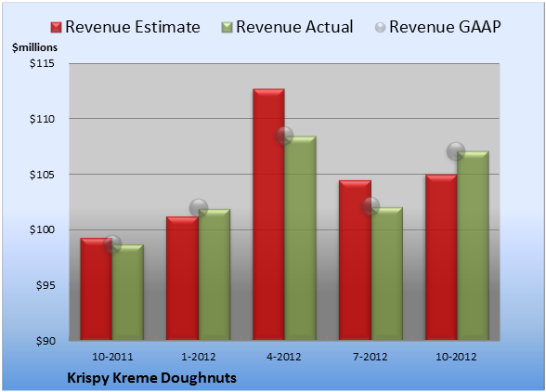Click the $105 y-axis label

click(x=43, y=175)
